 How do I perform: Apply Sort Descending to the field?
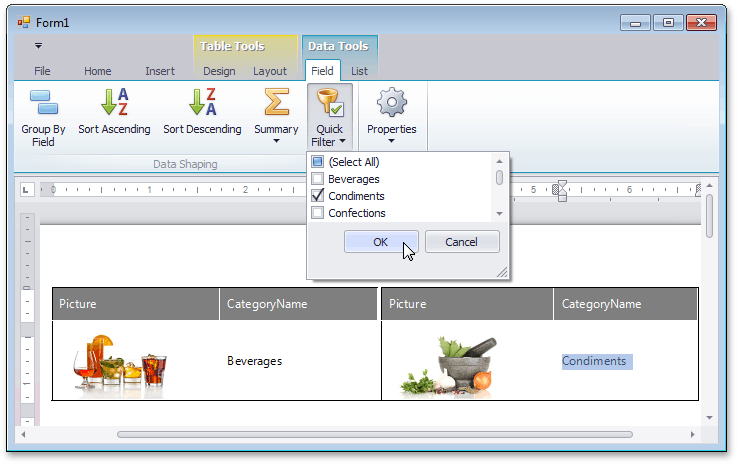point(202,111)
